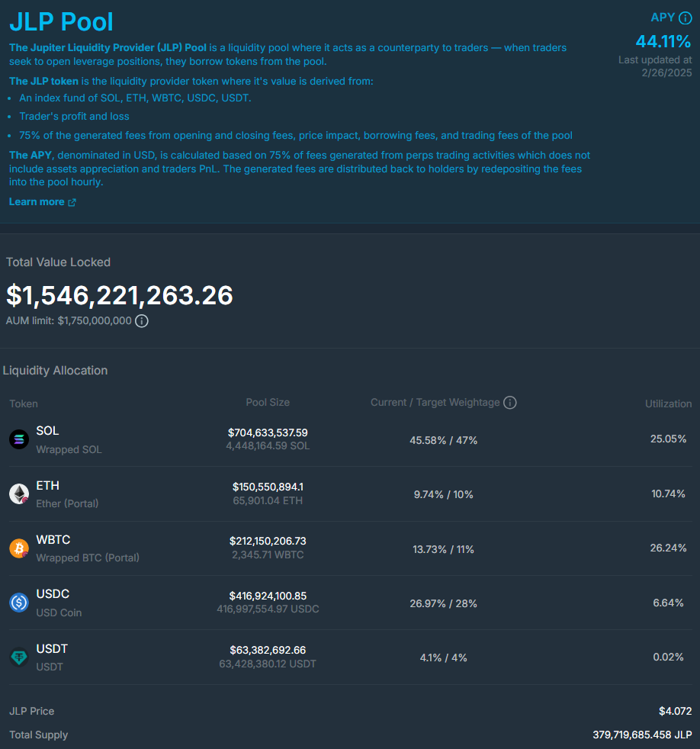Viewport: 700px width, 749px height.
Task: Click the WBTC token name
Action: pyautogui.click(x=53, y=540)
